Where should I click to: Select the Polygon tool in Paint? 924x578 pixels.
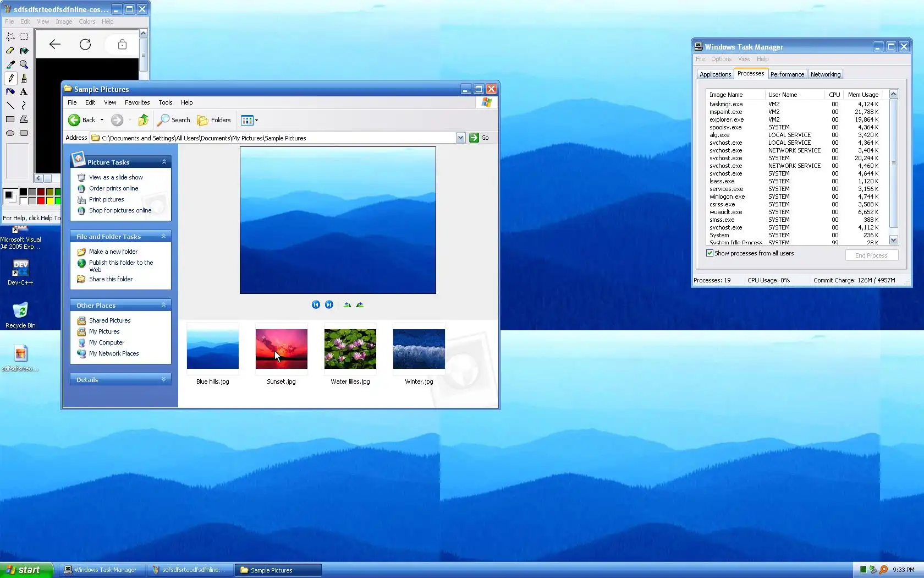pyautogui.click(x=24, y=119)
